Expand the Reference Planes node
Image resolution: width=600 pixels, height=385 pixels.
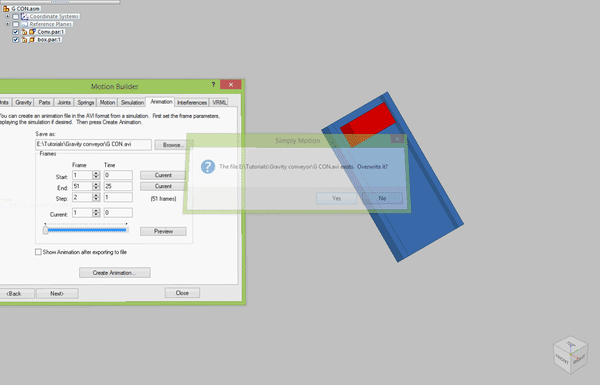(7, 24)
